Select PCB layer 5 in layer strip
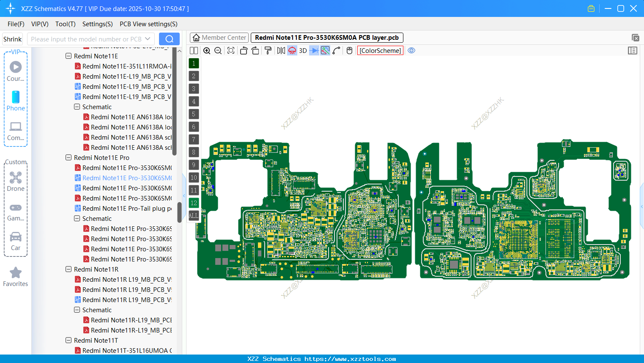 tap(194, 114)
